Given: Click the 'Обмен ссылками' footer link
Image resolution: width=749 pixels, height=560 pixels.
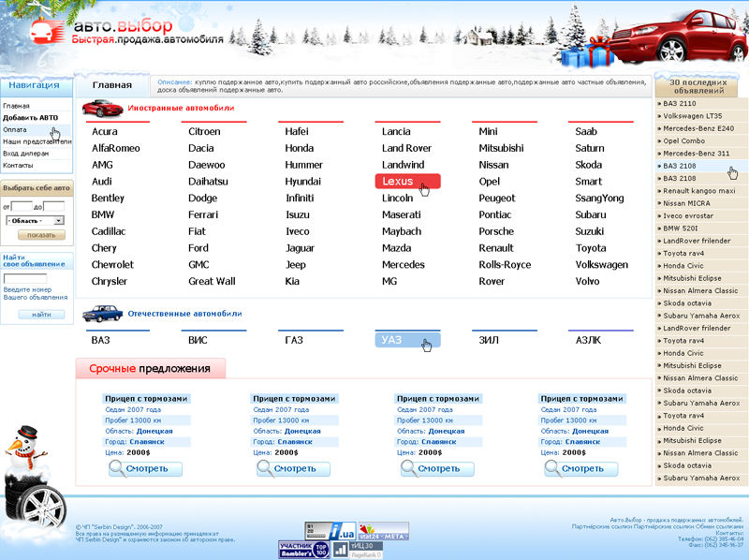Looking at the screenshot, I should [x=719, y=526].
